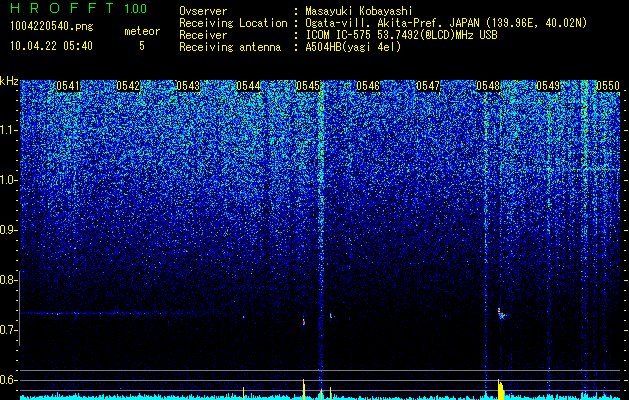Click the HROFFT program title

[x=62, y=8]
